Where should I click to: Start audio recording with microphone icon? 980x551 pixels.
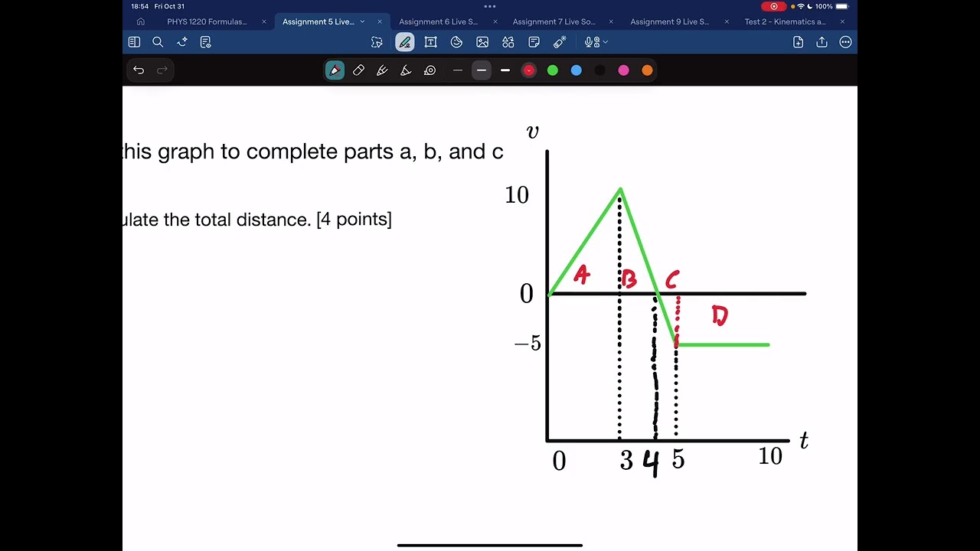pos(590,42)
